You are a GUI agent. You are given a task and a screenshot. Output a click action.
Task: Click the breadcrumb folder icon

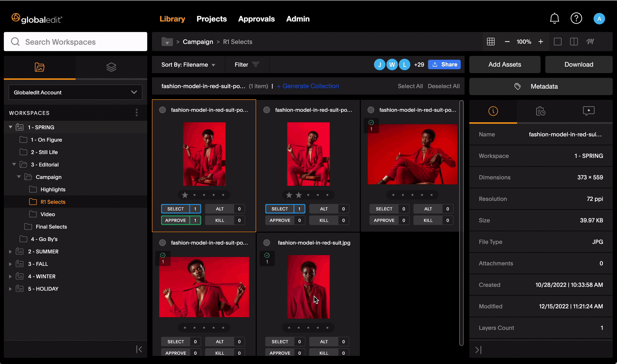[167, 42]
